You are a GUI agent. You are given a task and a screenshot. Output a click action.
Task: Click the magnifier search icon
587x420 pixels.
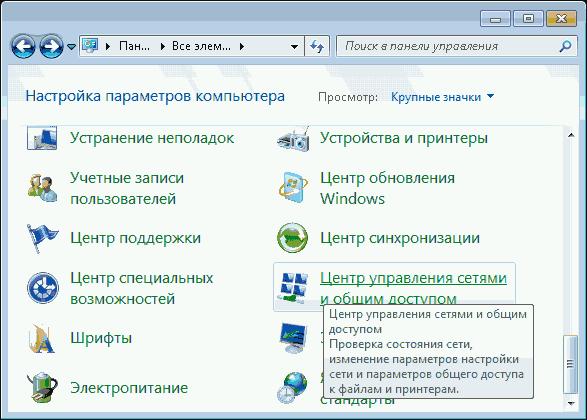[565, 46]
